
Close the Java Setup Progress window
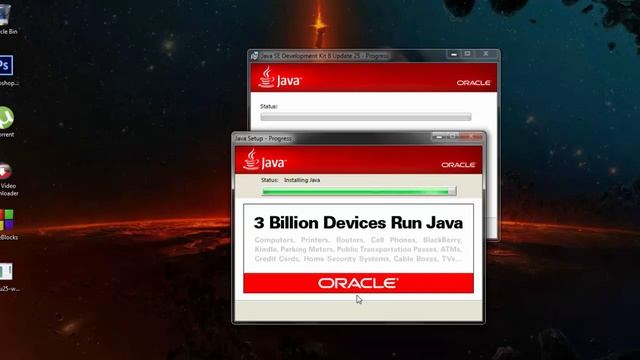pyautogui.click(x=470, y=137)
